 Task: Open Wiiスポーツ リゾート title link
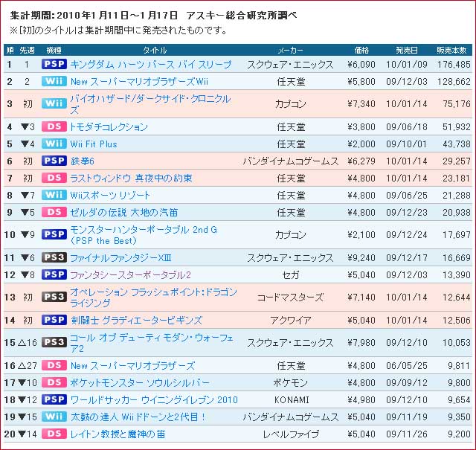tap(110, 195)
